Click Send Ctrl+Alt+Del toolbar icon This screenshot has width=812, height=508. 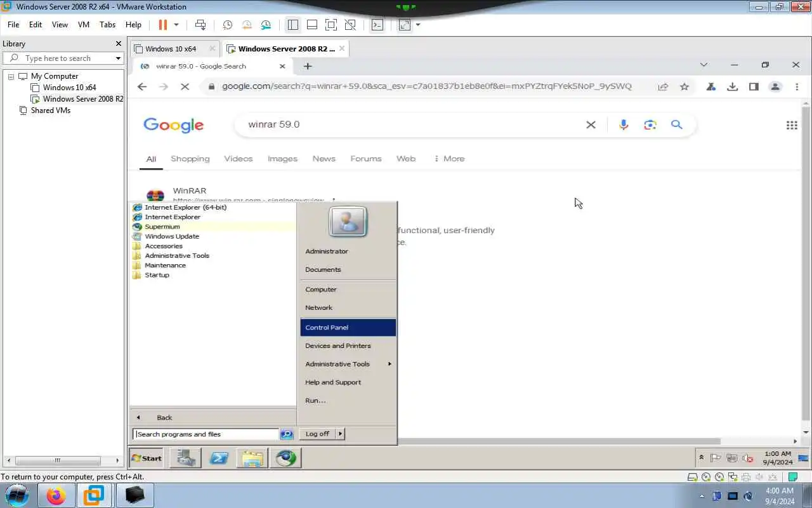[200, 25]
